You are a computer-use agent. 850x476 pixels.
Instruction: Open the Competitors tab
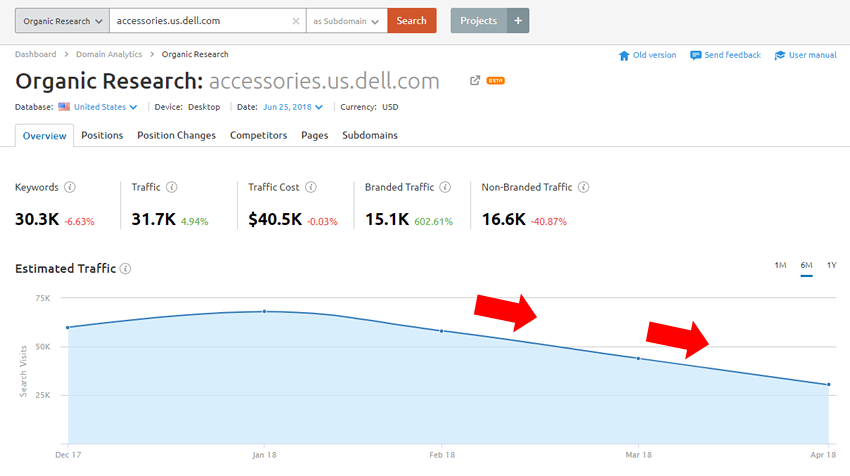pos(258,135)
